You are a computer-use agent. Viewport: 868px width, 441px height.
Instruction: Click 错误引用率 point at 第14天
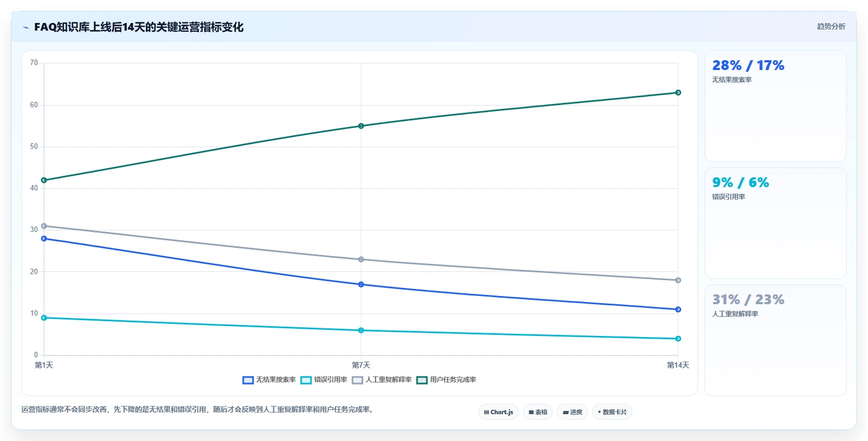coord(678,339)
